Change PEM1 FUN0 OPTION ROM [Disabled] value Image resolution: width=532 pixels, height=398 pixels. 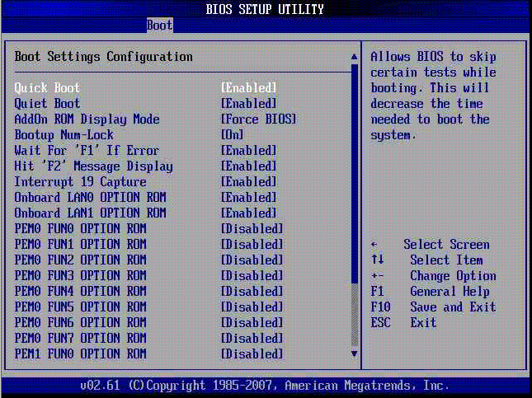tap(252, 354)
